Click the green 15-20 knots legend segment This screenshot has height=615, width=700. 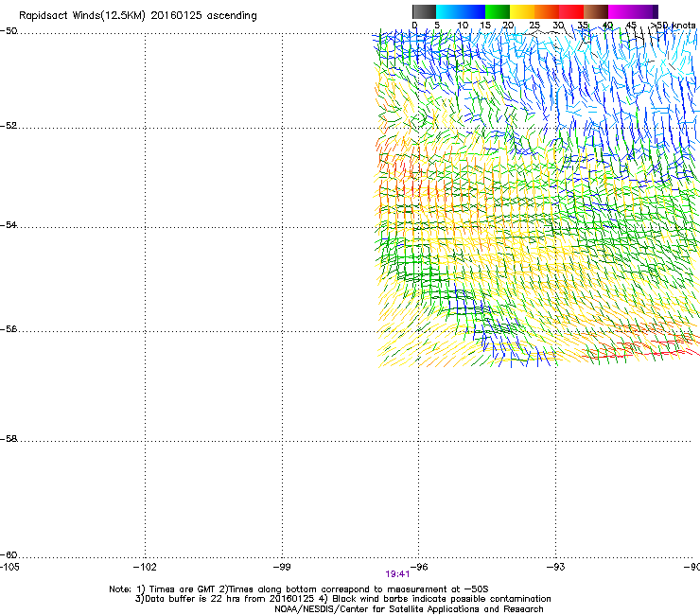click(498, 11)
